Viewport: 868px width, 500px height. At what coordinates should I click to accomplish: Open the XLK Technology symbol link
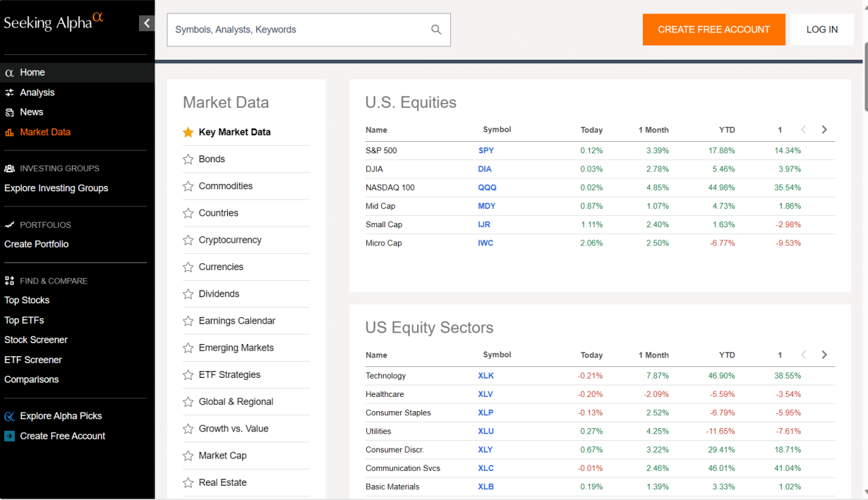(486, 376)
